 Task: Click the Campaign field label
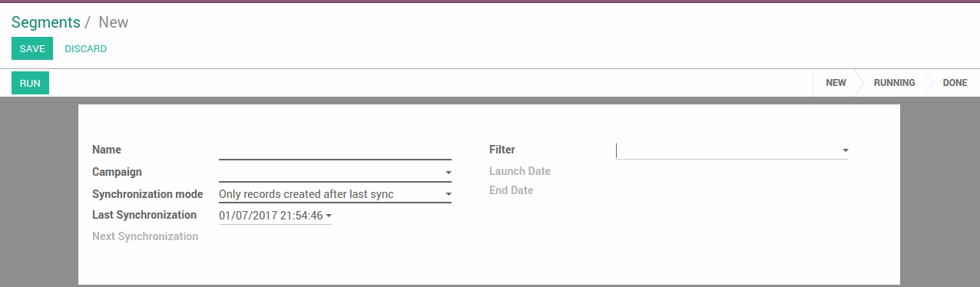pos(117,172)
